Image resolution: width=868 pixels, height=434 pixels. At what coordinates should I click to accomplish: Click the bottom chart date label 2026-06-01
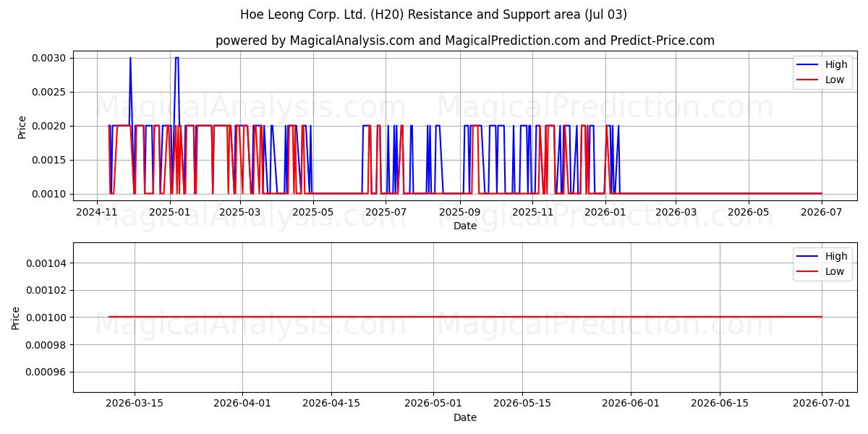(631, 403)
